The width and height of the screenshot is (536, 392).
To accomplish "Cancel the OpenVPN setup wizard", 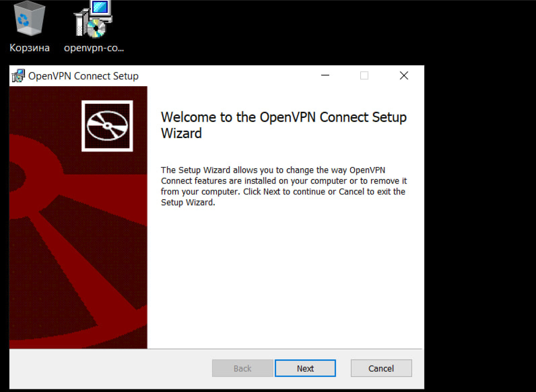I will (x=381, y=368).
